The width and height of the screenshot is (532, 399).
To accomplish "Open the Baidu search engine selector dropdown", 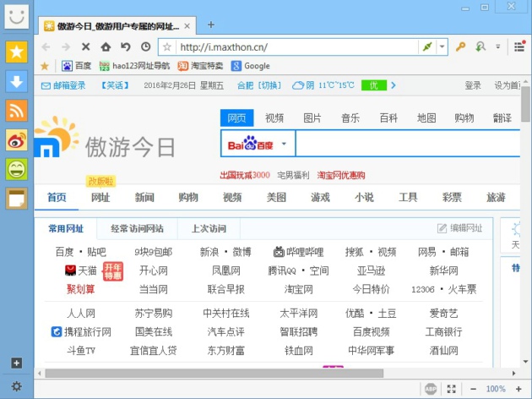I will pyautogui.click(x=284, y=144).
